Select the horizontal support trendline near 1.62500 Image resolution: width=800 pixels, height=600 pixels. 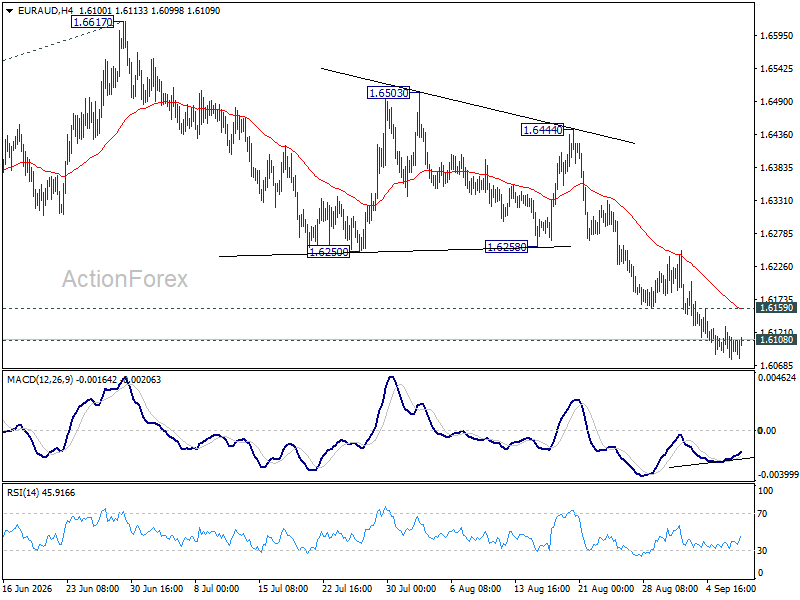click(395, 251)
